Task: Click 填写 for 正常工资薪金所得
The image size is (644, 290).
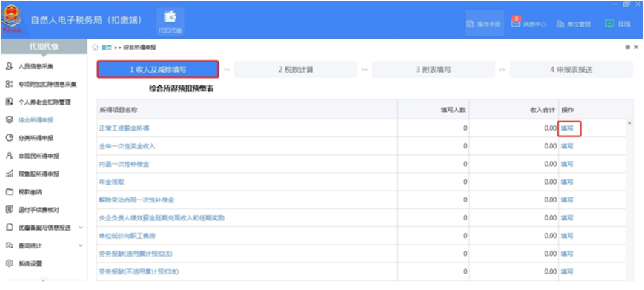Action: [x=567, y=128]
